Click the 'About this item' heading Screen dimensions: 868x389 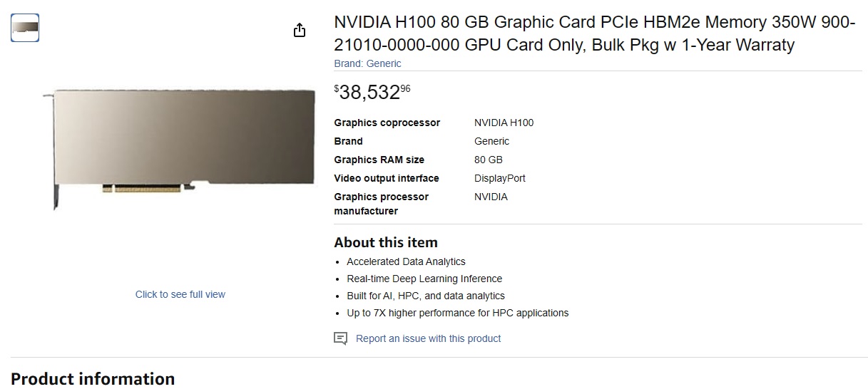click(x=385, y=242)
